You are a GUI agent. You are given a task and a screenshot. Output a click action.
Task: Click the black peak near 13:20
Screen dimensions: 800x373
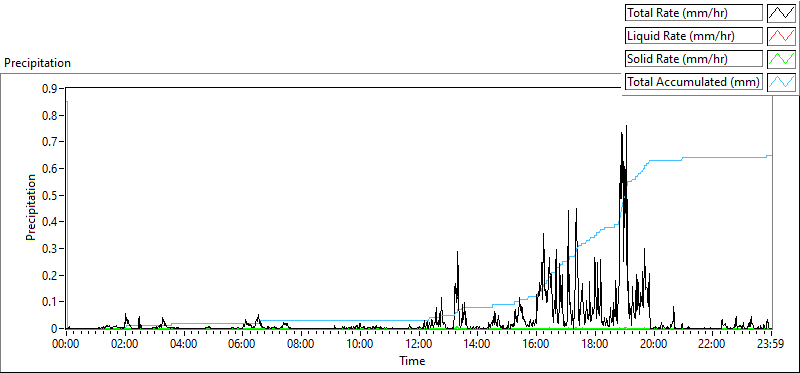458,252
